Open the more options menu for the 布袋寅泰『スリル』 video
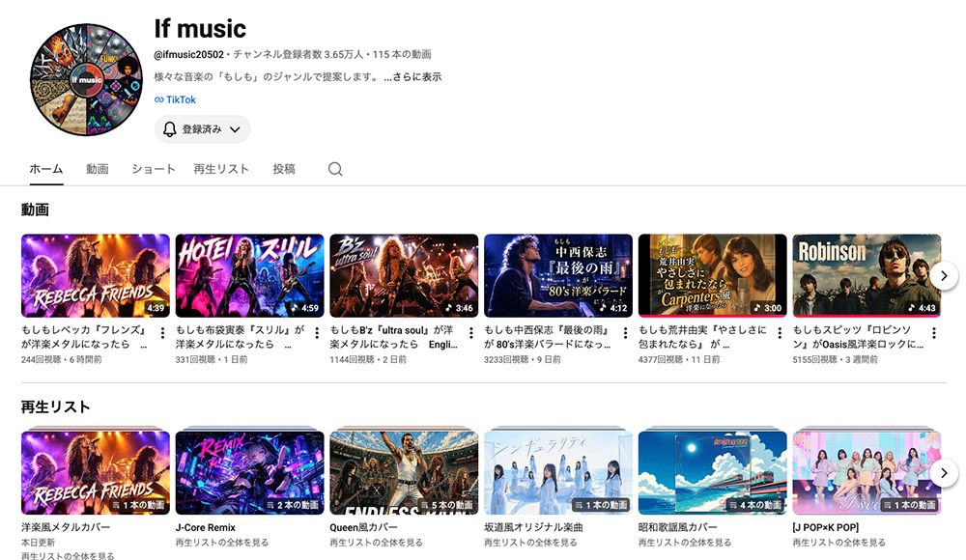 (x=317, y=333)
